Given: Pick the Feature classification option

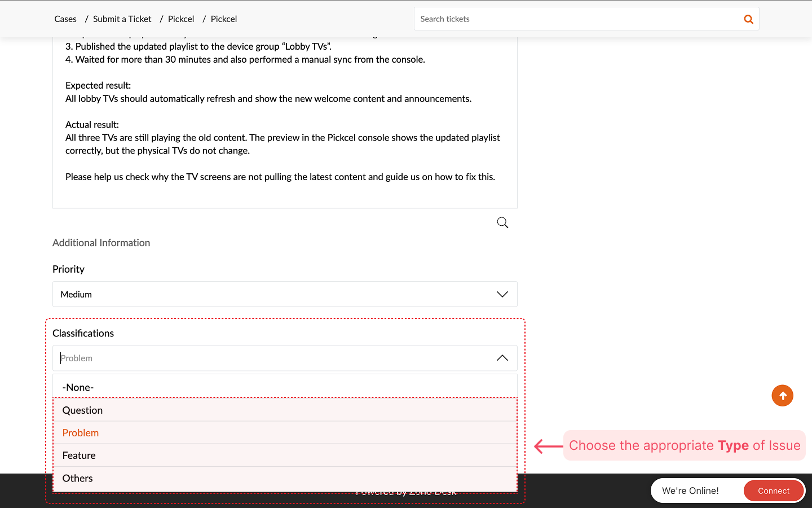Looking at the screenshot, I should (x=79, y=456).
